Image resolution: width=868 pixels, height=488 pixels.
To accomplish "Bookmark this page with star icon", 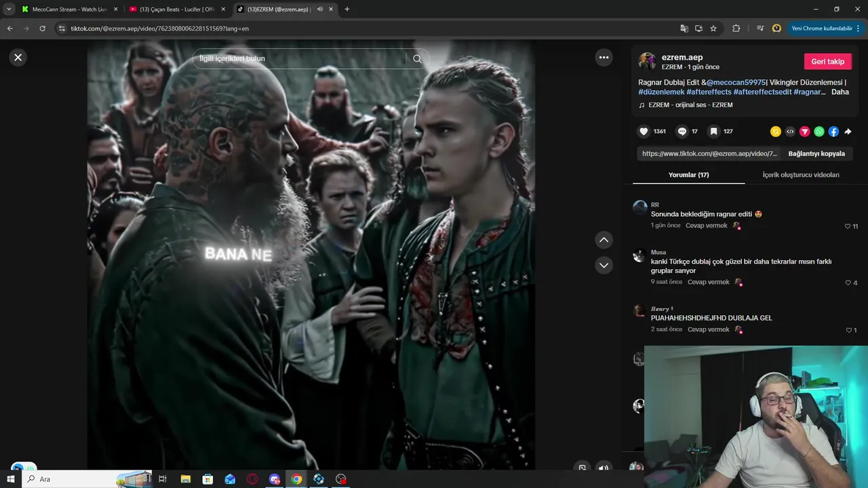I will 713,28.
